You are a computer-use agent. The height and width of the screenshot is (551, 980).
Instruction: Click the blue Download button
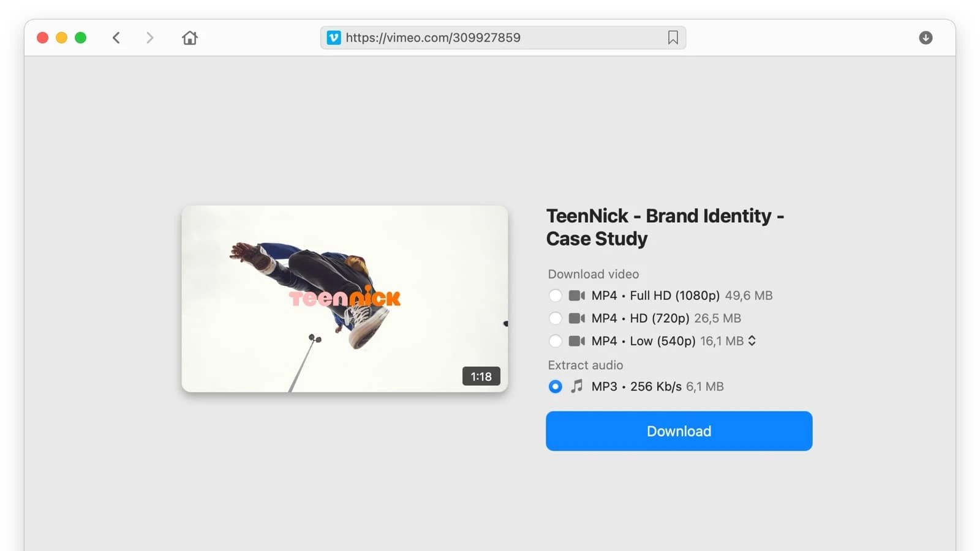[679, 431]
